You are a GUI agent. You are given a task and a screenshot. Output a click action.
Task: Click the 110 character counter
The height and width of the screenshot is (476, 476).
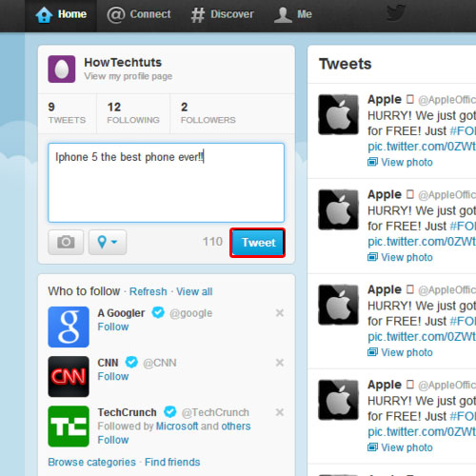pos(212,242)
